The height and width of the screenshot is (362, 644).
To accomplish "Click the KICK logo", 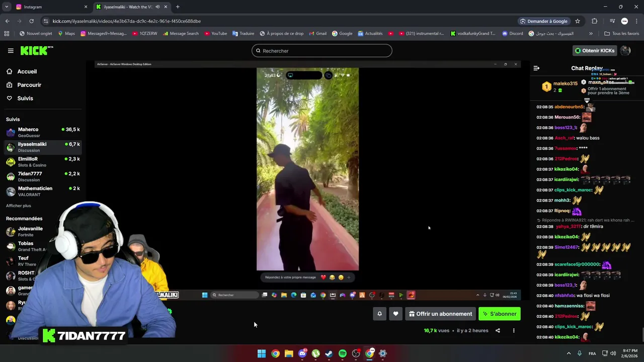I will click(36, 50).
